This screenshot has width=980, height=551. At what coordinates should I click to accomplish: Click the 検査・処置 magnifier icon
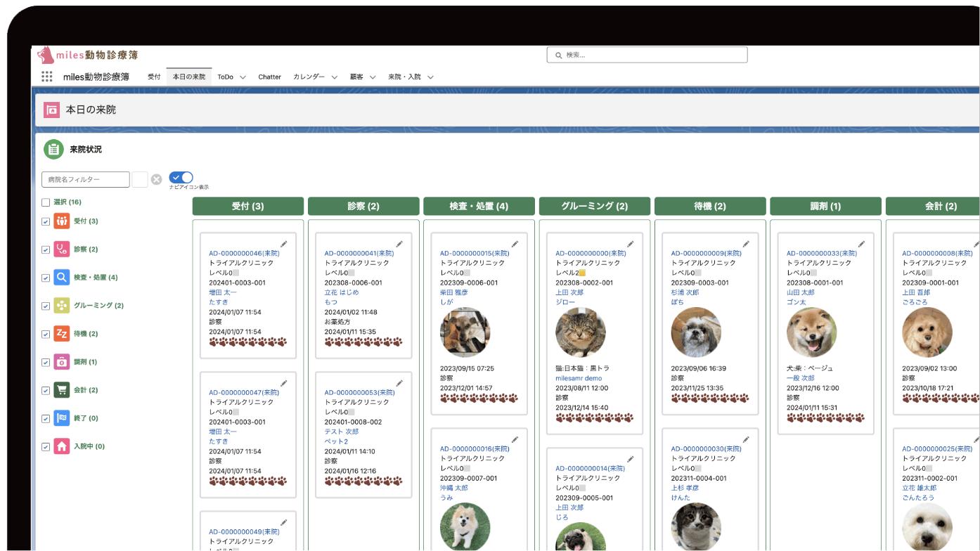click(62, 278)
